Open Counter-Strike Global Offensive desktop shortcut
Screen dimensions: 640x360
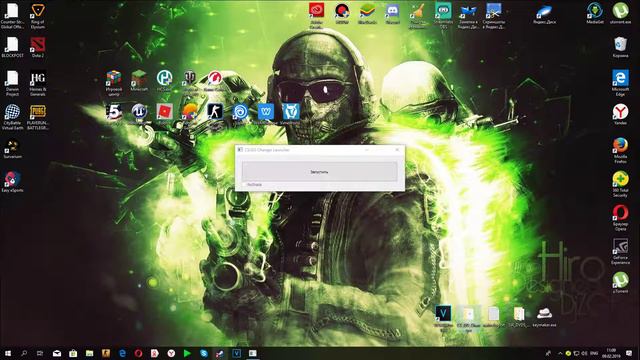click(x=12, y=16)
